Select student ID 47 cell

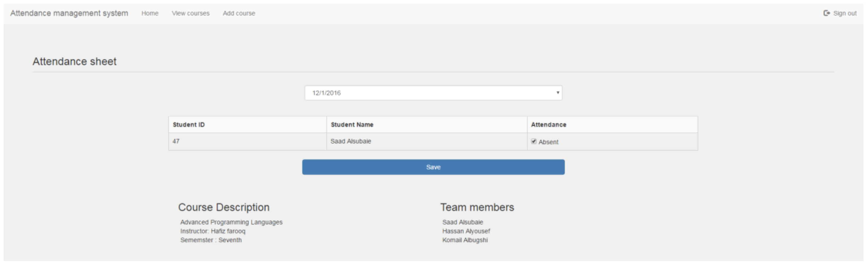[247, 142]
